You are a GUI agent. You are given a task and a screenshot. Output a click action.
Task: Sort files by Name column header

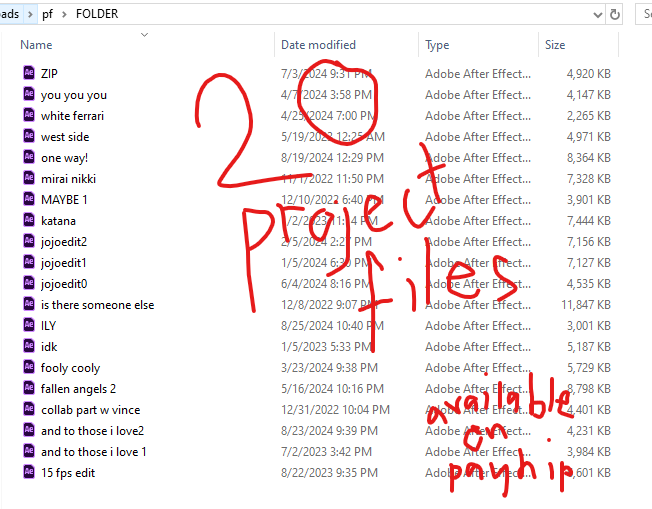point(36,44)
